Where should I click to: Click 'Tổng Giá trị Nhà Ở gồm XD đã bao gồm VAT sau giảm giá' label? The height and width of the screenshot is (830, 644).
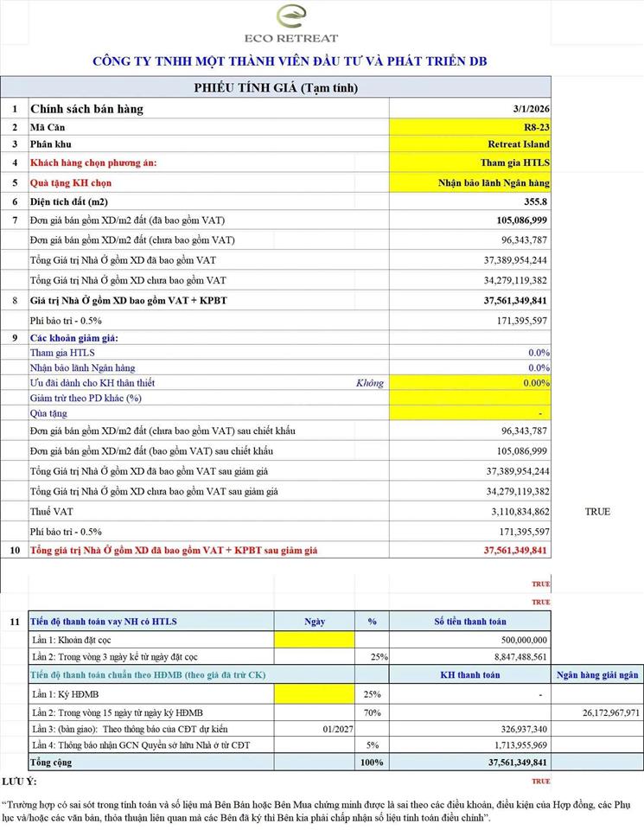click(x=150, y=471)
